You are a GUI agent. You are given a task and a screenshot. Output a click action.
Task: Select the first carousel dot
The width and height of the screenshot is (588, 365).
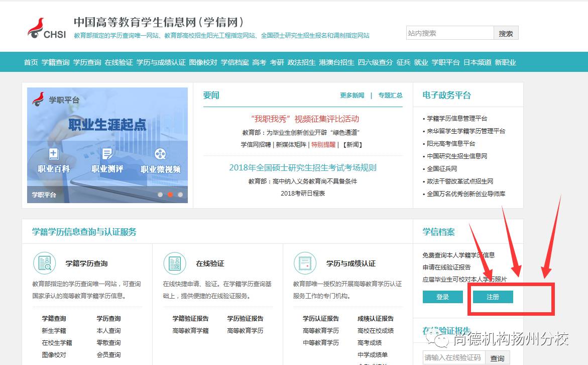(160, 195)
